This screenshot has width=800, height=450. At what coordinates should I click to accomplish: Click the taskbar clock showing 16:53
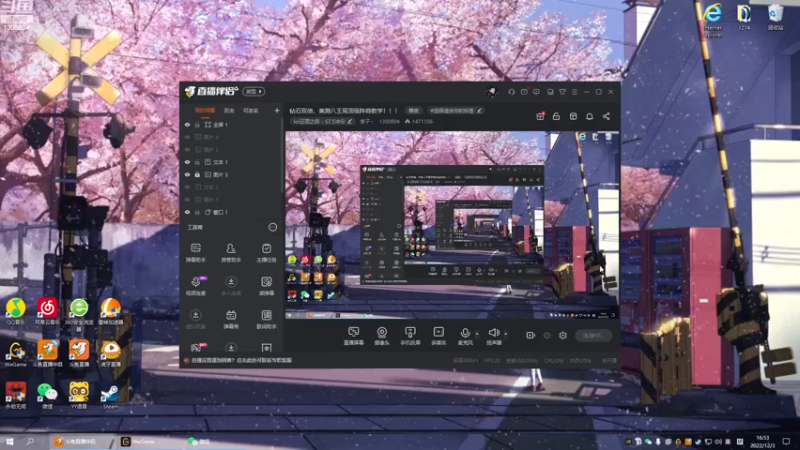pyautogui.click(x=763, y=441)
